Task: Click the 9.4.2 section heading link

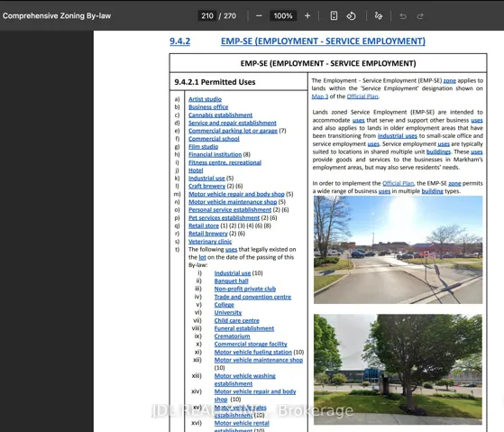Action: coord(179,41)
